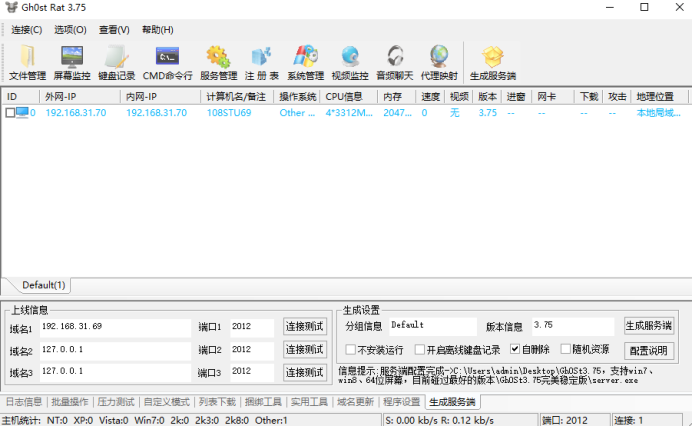Open 服务管理 service manager
Screen dimensions: 693x426
coord(218,63)
